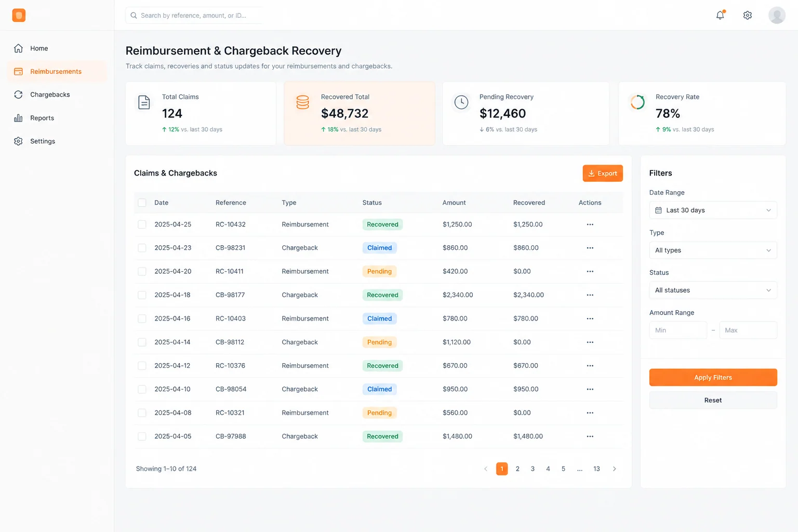The image size is (798, 532).
Task: Open the All types dropdown
Action: [x=713, y=250]
